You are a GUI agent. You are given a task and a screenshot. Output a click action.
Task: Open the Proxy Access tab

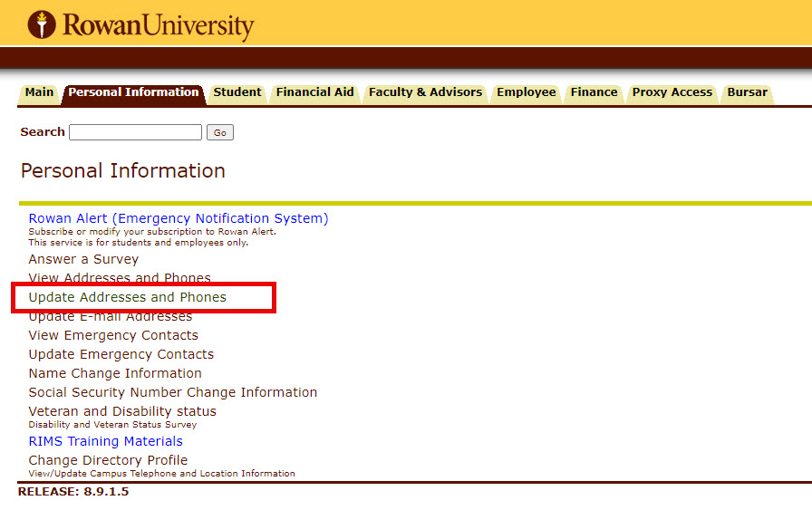coord(672,92)
